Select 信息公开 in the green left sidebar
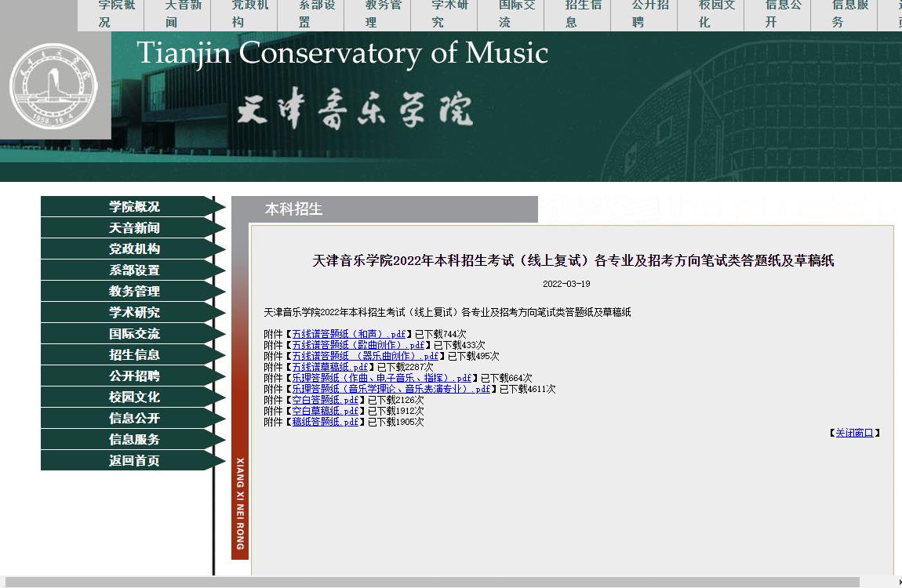This screenshot has height=588, width=902. click(133, 419)
